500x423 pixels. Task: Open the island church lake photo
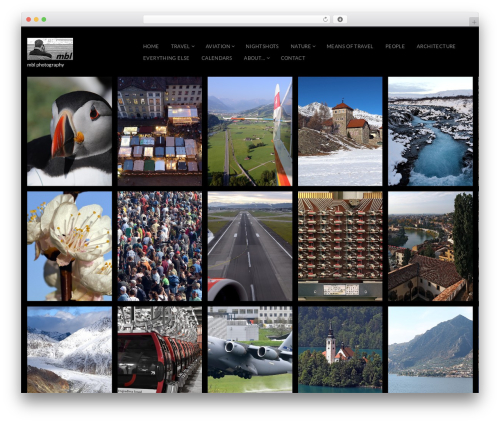tap(340, 350)
